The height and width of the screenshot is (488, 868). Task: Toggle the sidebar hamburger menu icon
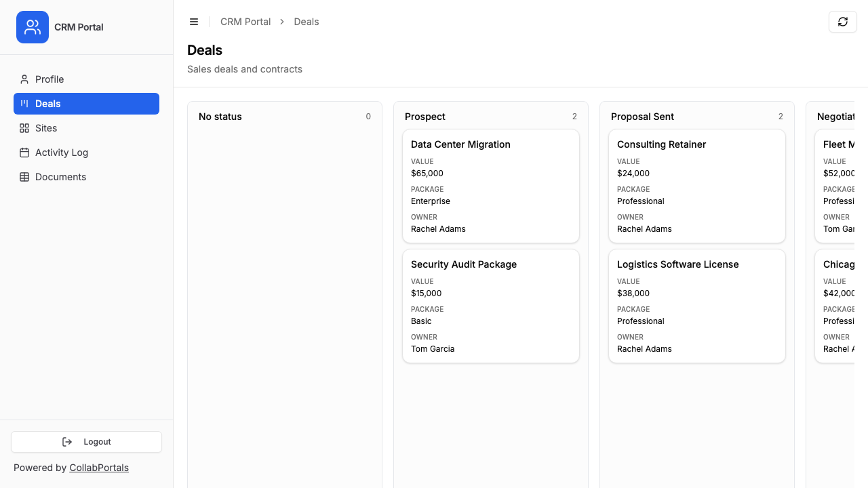(194, 22)
